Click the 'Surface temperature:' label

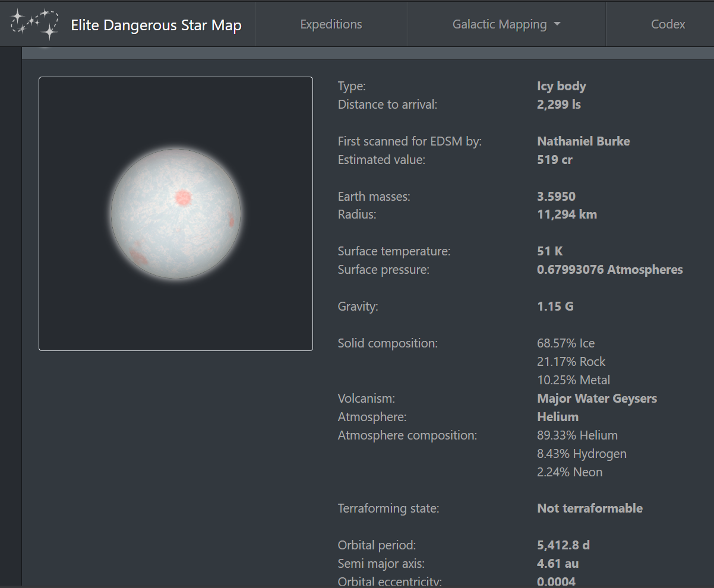[394, 251]
